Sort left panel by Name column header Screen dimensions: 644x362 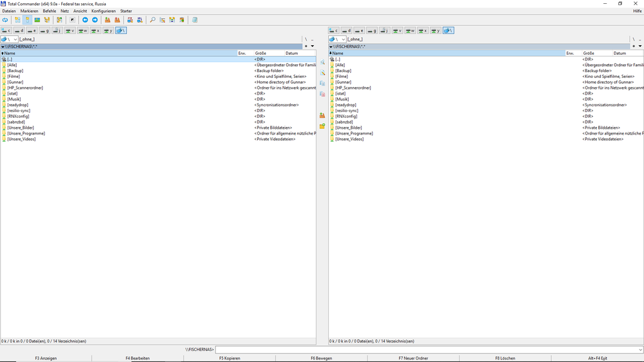point(119,53)
